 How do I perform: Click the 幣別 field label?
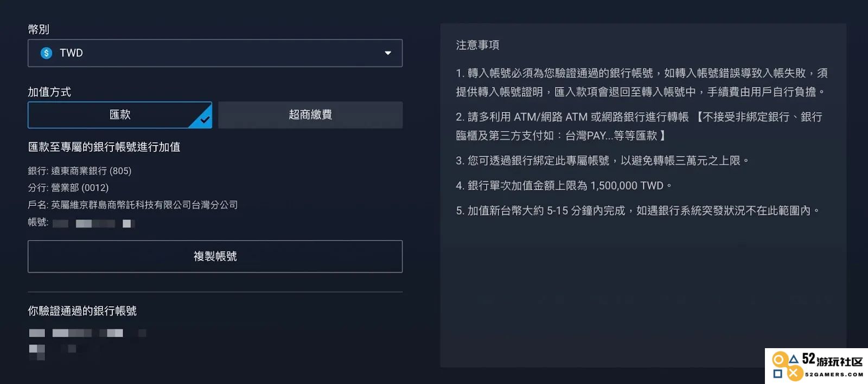pyautogui.click(x=39, y=29)
